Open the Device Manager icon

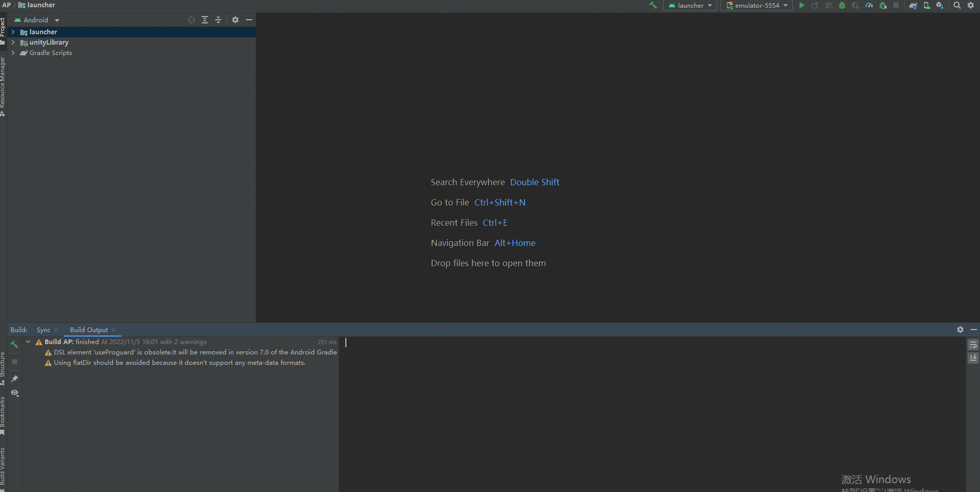point(927,5)
